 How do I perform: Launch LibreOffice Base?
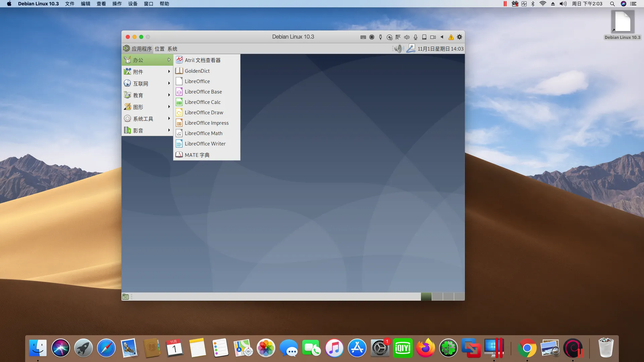[x=207, y=92]
